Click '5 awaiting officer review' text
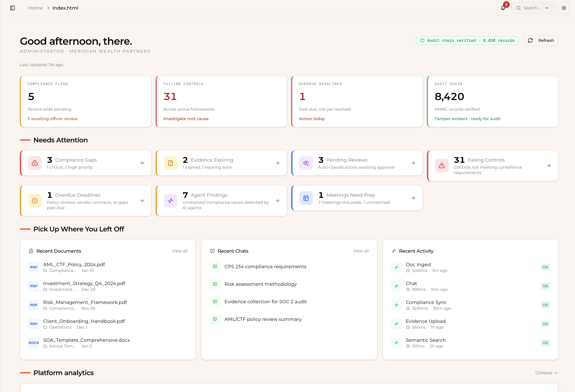The image size is (575, 392). point(52,119)
